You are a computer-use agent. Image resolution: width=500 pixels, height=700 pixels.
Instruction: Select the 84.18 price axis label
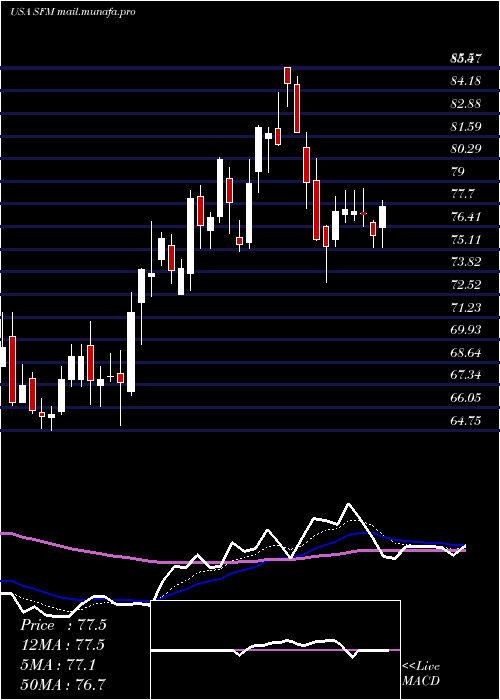coord(467,81)
